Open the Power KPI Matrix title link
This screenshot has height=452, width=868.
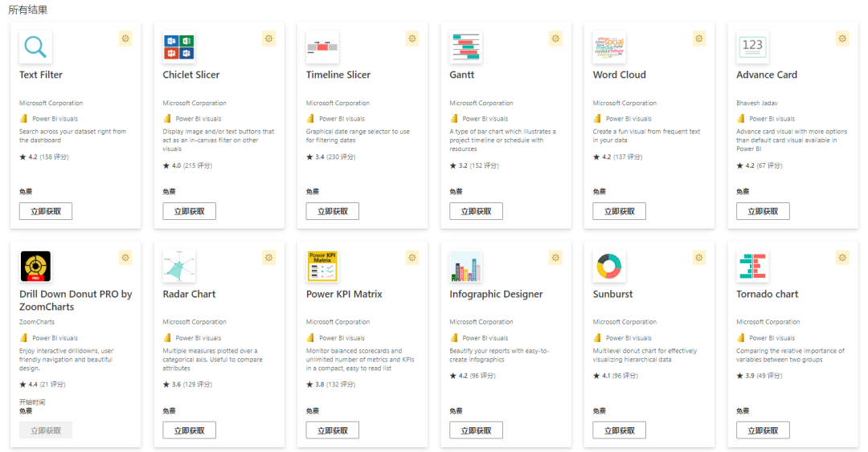(x=344, y=295)
